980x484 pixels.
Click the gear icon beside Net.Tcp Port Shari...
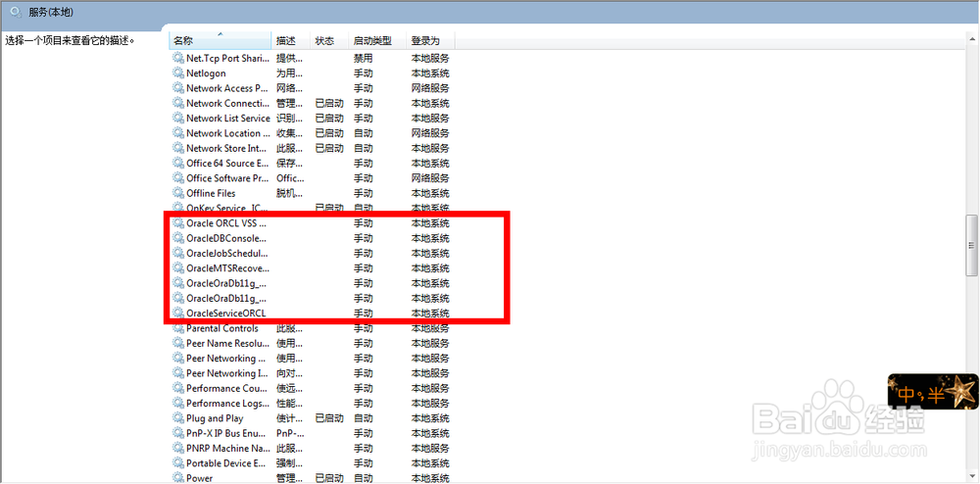point(178,58)
